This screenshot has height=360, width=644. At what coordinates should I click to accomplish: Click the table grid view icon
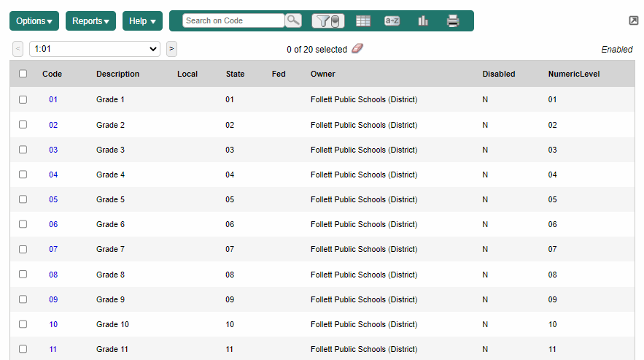point(363,20)
